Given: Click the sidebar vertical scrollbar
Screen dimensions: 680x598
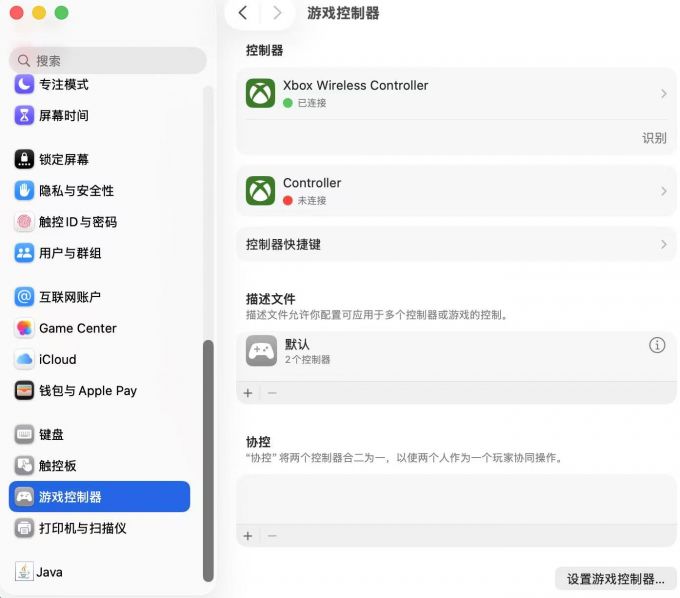Looking at the screenshot, I should [208, 461].
